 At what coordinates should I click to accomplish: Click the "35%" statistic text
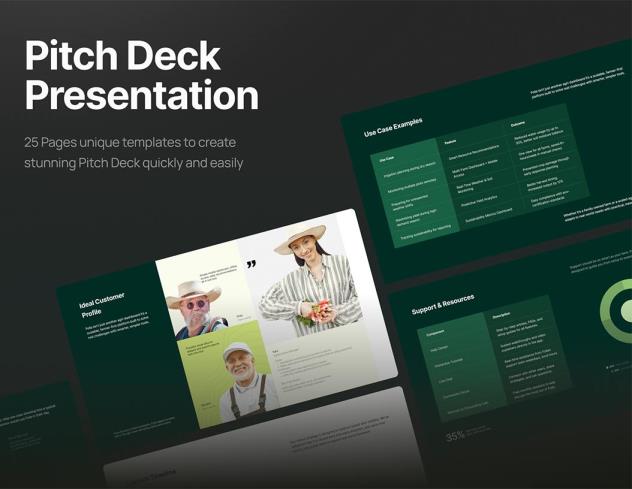455,436
